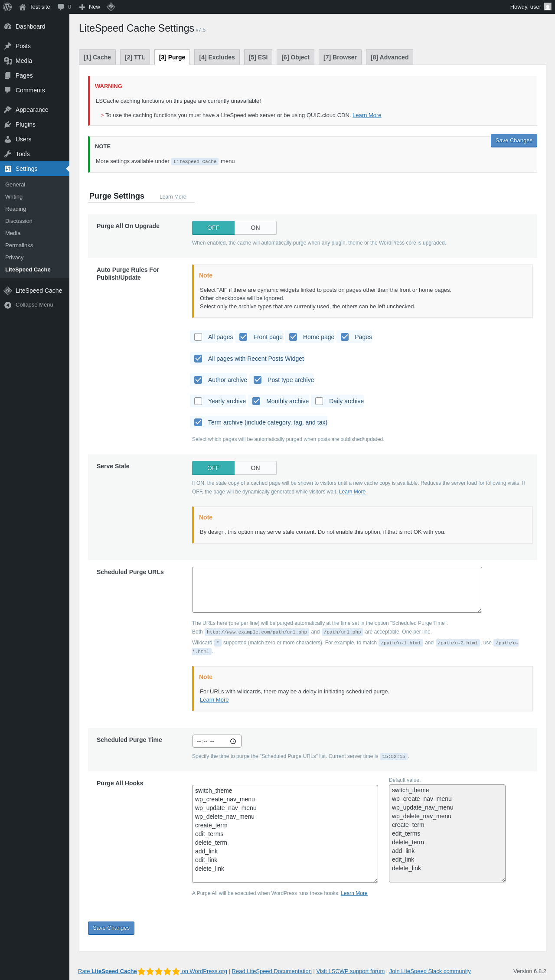This screenshot has width=555, height=980.
Task: Turn ON Purge All On Upgrade
Action: (255, 228)
